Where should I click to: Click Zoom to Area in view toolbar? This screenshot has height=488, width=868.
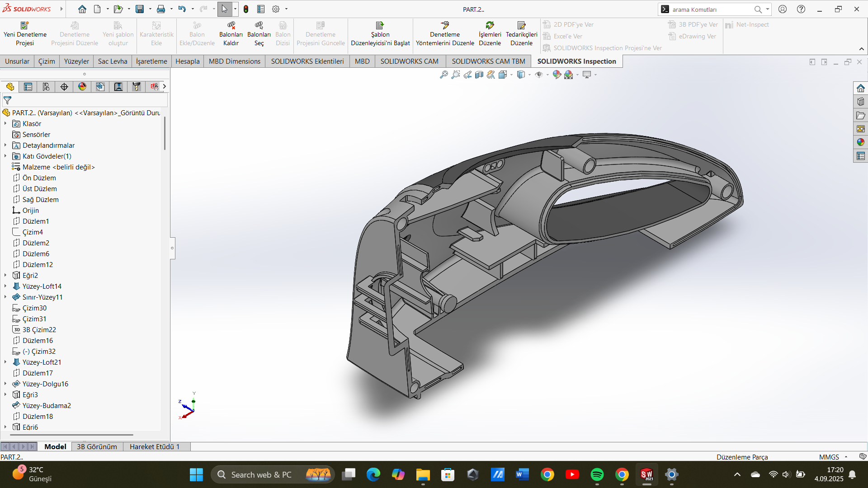(456, 75)
